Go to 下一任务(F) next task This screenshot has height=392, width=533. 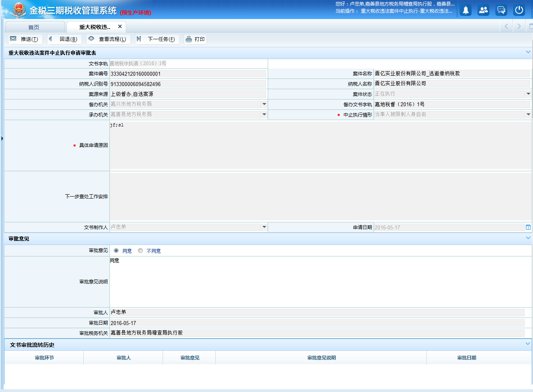[x=157, y=39]
